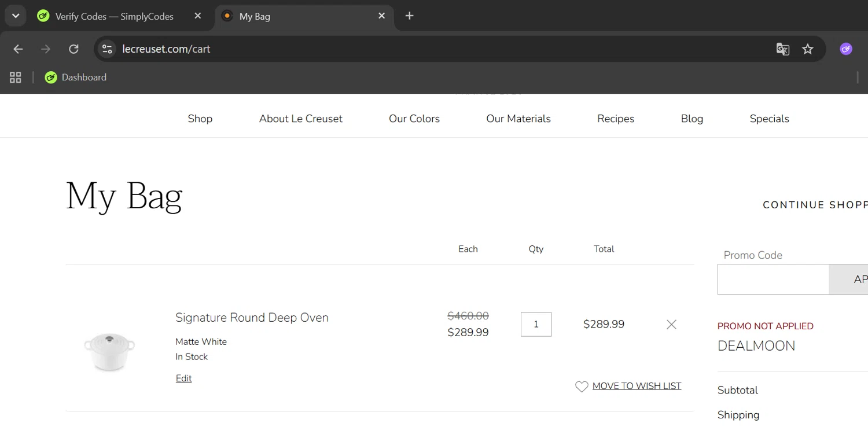The width and height of the screenshot is (868, 434).
Task: Open the Dashboard bookmark
Action: [76, 78]
